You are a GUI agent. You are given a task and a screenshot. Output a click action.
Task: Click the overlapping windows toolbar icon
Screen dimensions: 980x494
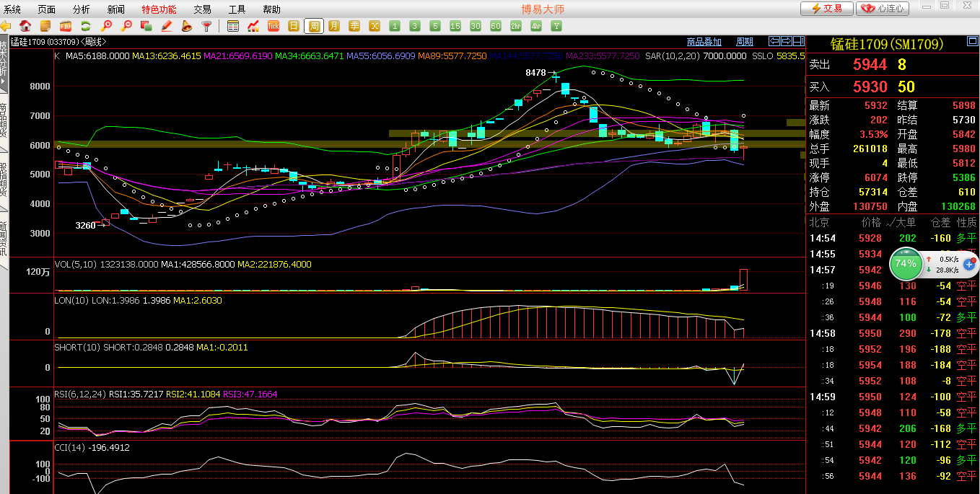tap(146, 26)
